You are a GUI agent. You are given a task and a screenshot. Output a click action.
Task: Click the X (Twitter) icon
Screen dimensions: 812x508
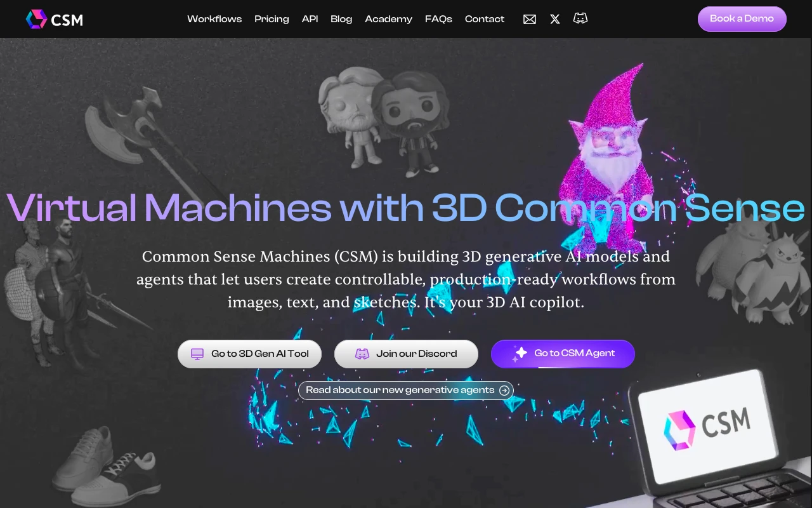pos(554,19)
